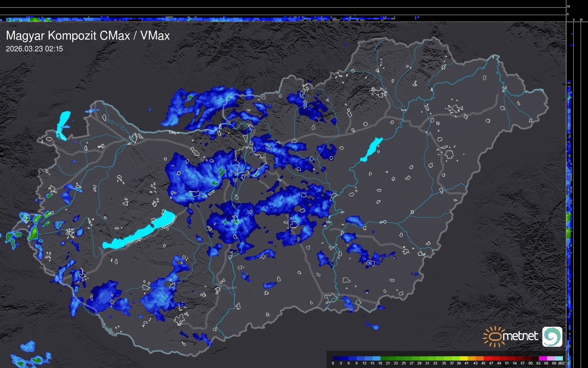Click the 2026.03.23 02:15 timestamp

[34, 49]
